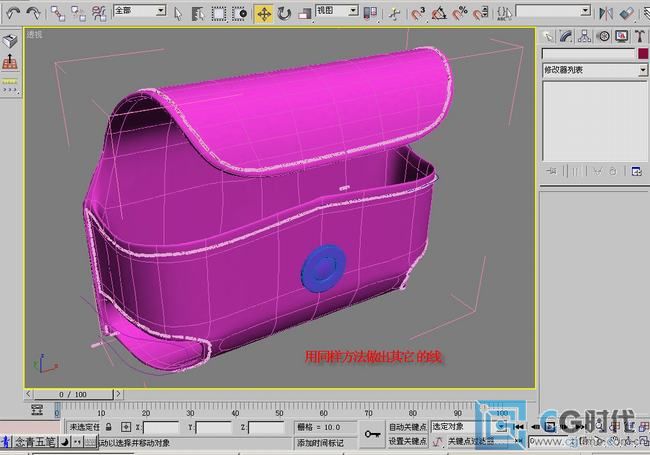Viewport: 650px width, 455px height.
Task: Toggle the Percent Snap icon
Action: pyautogui.click(x=460, y=14)
